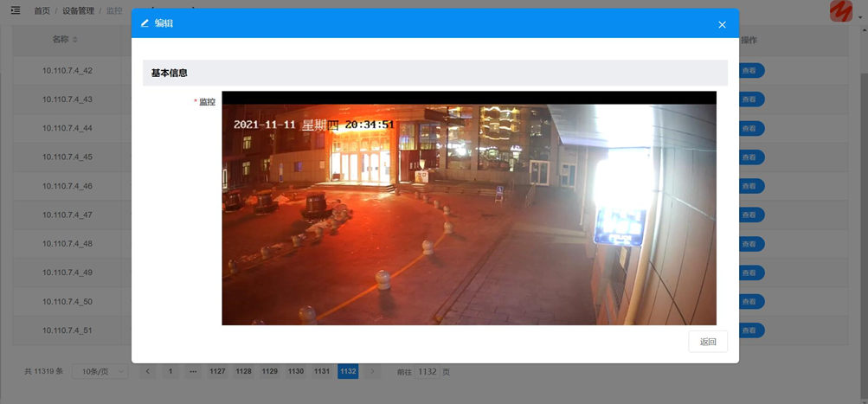The image size is (868, 404).
Task: Open the 10条/页 page size dropdown
Action: (100, 371)
